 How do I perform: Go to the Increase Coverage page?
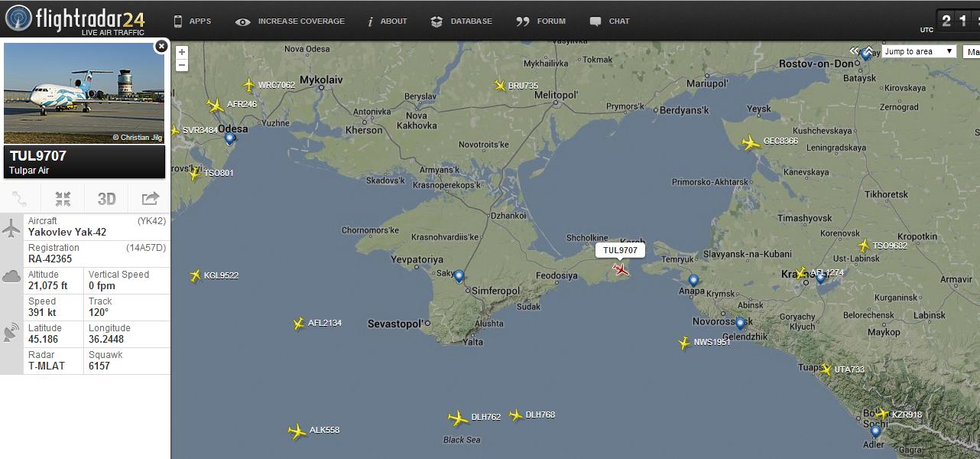(x=290, y=21)
